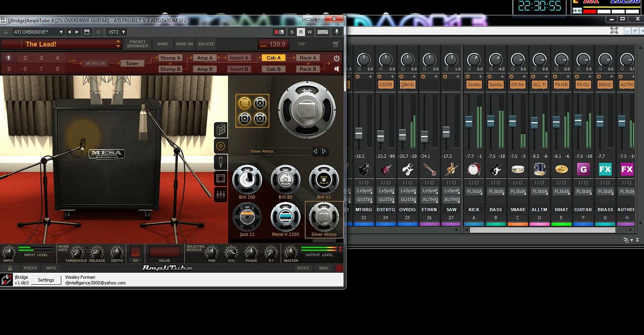Viewport: 644px width, 335px height.
Task: Click the BASS track bass guitar icon
Action: pyautogui.click(x=496, y=169)
